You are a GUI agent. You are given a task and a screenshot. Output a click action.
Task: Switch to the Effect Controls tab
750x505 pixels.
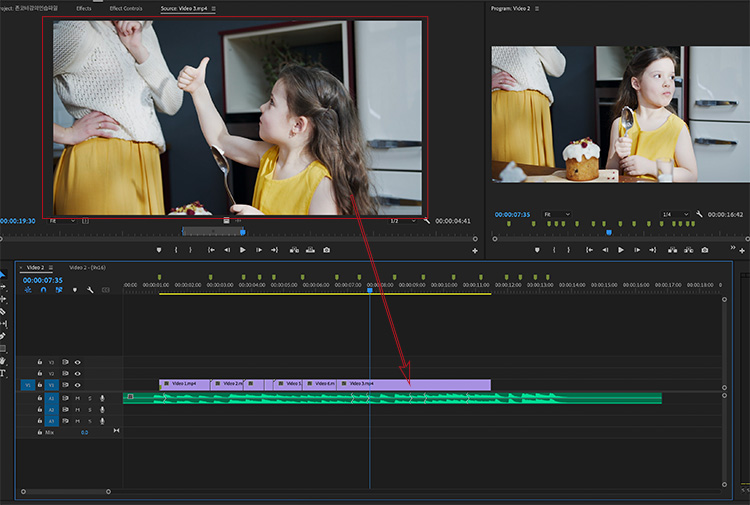coord(126,9)
